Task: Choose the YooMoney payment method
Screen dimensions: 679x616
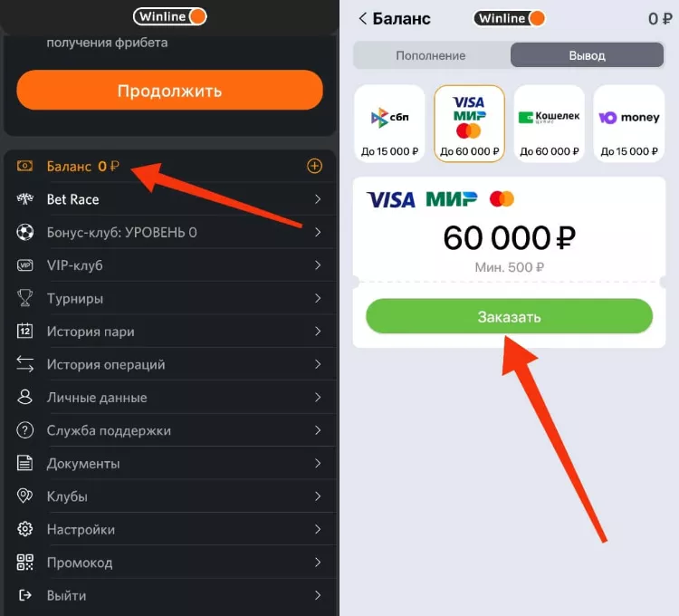Action: (x=628, y=123)
